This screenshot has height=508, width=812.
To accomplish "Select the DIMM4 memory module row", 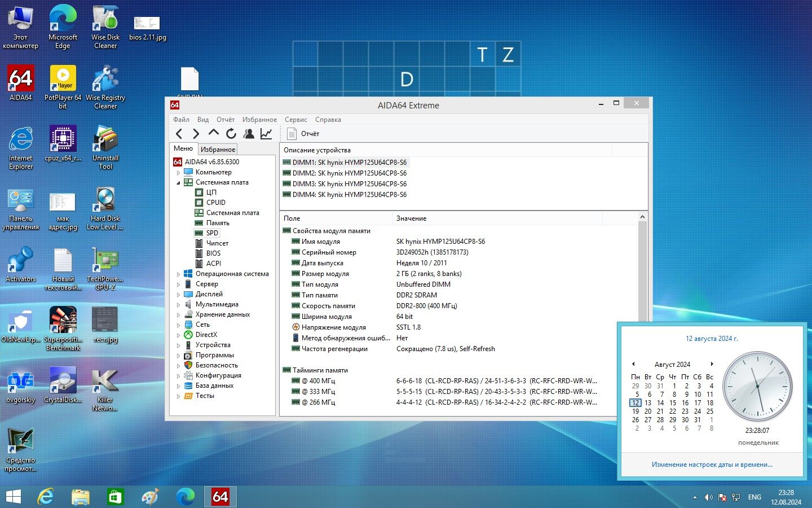I will [345, 195].
